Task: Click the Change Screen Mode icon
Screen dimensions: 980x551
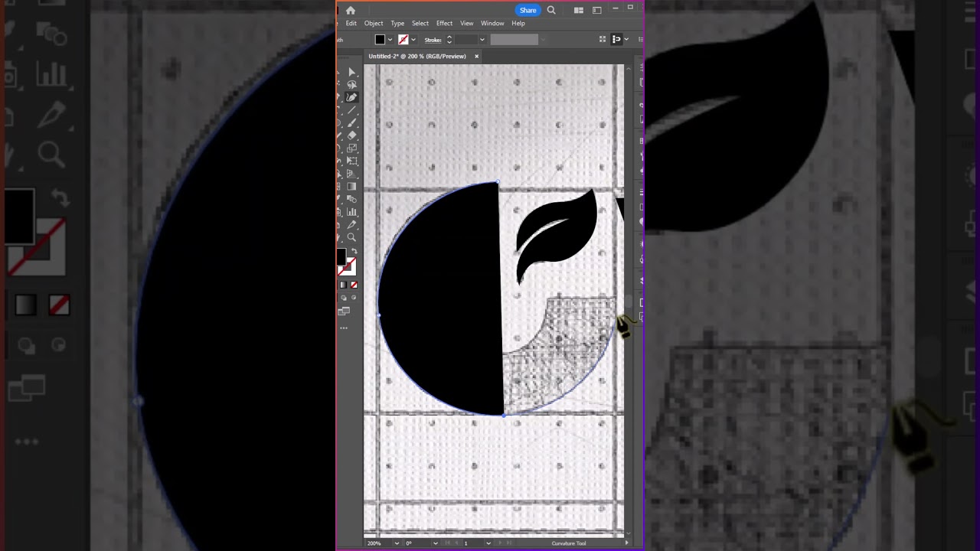Action: (x=344, y=311)
